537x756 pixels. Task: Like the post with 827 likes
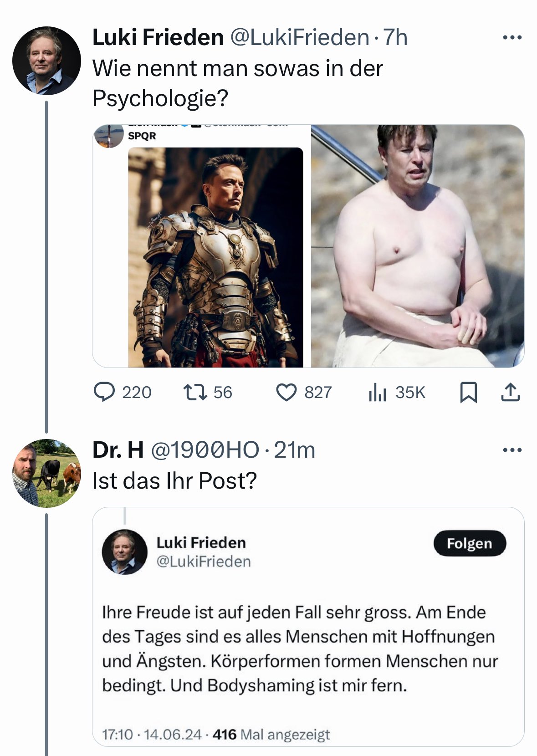pos(286,393)
